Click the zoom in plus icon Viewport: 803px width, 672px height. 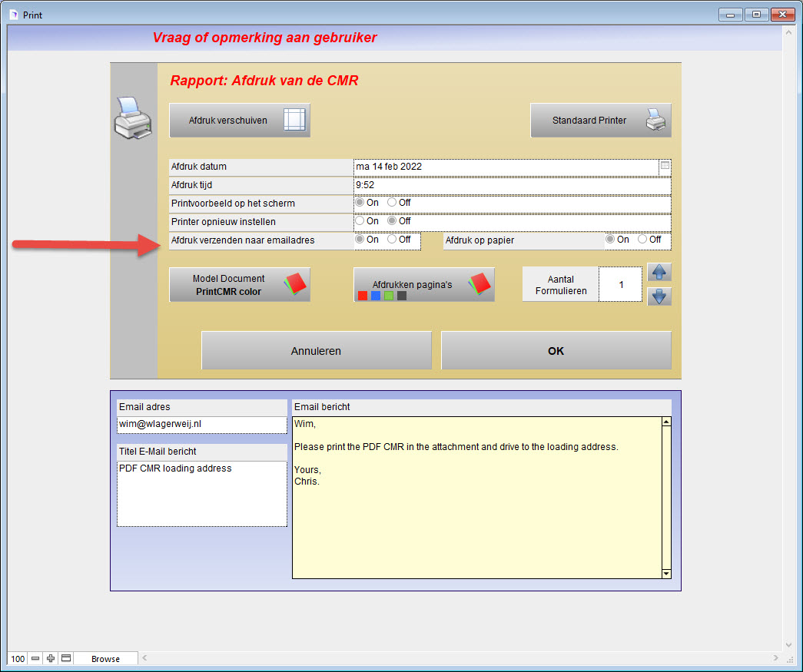(51, 658)
